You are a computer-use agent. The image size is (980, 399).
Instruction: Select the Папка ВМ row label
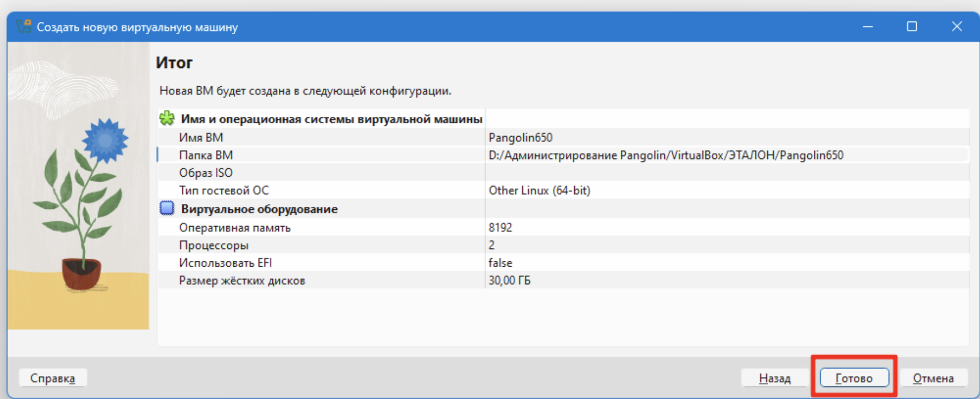[x=206, y=155]
